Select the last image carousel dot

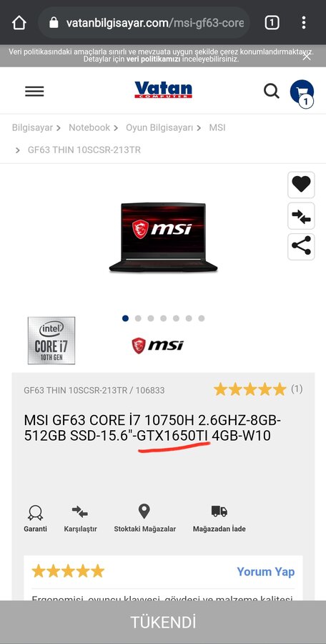[x=201, y=318]
